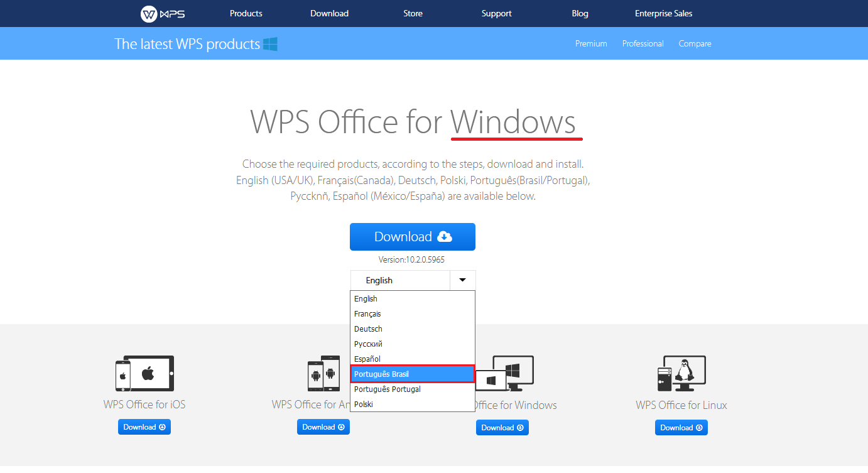868x473 pixels.
Task: Open the Products menu
Action: [x=246, y=13]
